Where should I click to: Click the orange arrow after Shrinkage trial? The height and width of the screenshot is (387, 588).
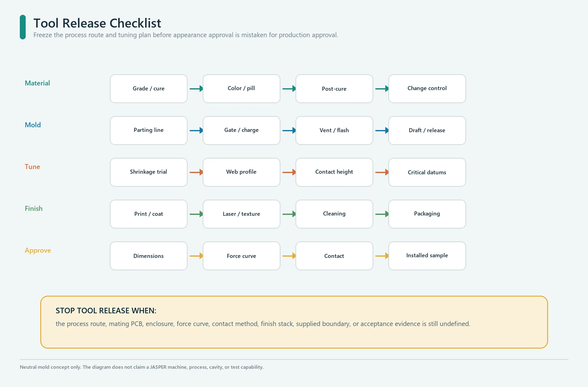[196, 172]
